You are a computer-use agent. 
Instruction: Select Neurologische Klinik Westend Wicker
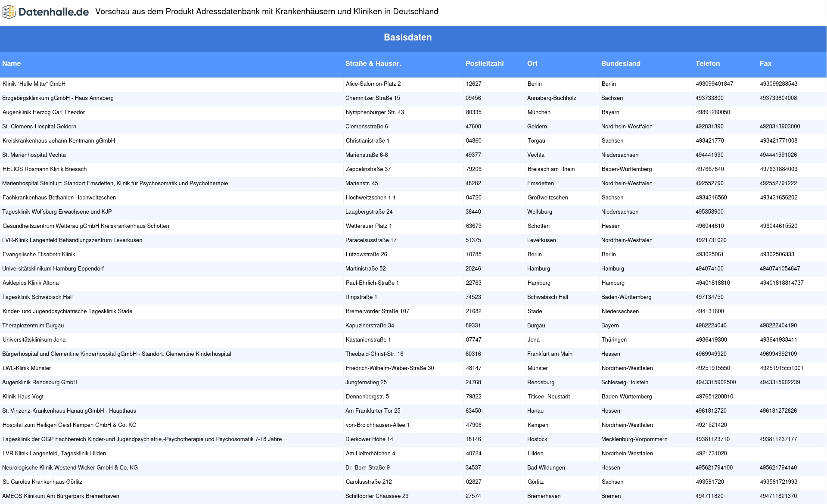[x=70, y=468]
